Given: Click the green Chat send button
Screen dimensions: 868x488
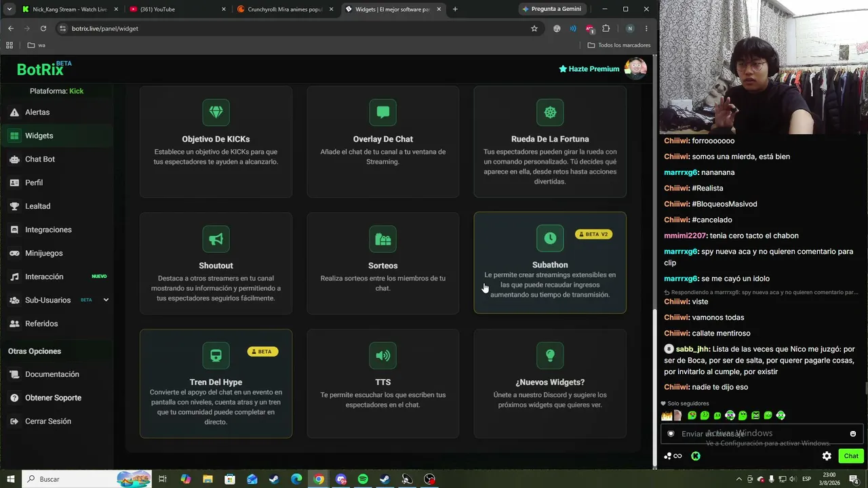Looking at the screenshot, I should pos(851,456).
